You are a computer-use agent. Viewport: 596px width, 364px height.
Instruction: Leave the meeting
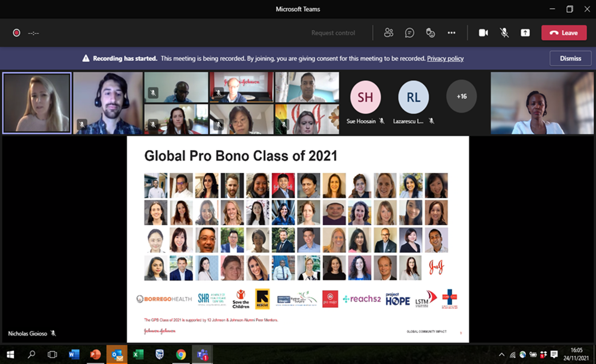(x=564, y=33)
